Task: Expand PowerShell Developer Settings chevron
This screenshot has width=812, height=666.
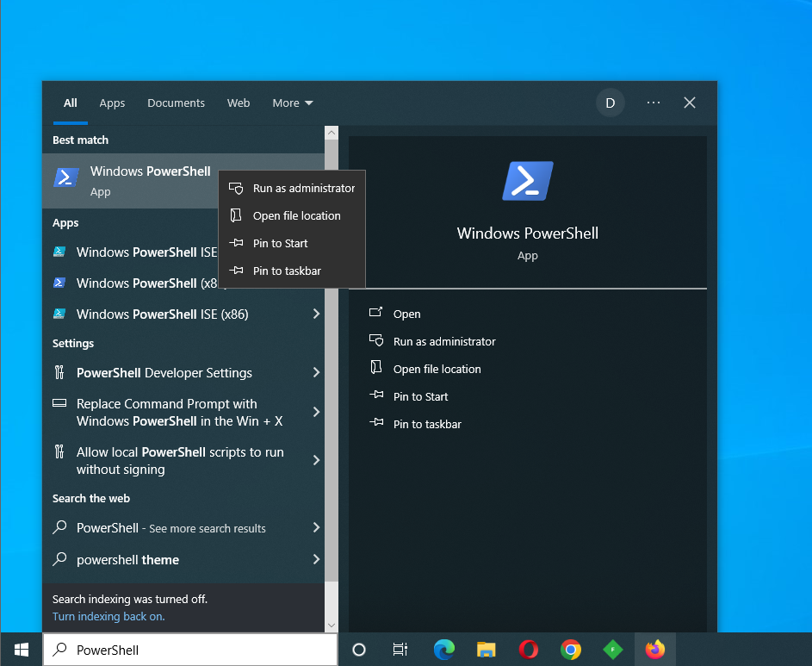Action: click(x=316, y=372)
